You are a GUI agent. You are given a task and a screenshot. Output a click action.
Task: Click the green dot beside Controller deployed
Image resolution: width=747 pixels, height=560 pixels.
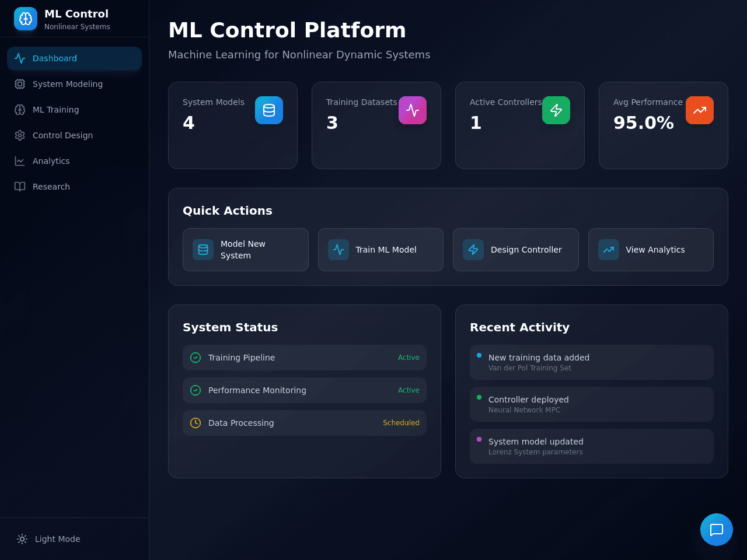pos(479,397)
